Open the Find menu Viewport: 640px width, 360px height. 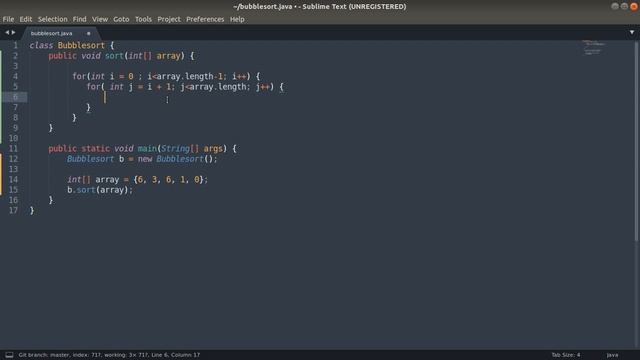click(80, 19)
